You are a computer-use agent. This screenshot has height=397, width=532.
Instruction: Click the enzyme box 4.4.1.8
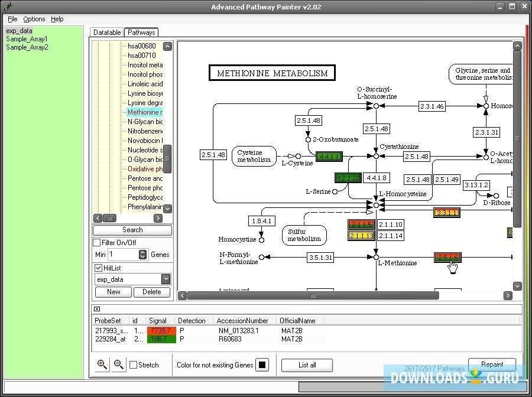(377, 178)
